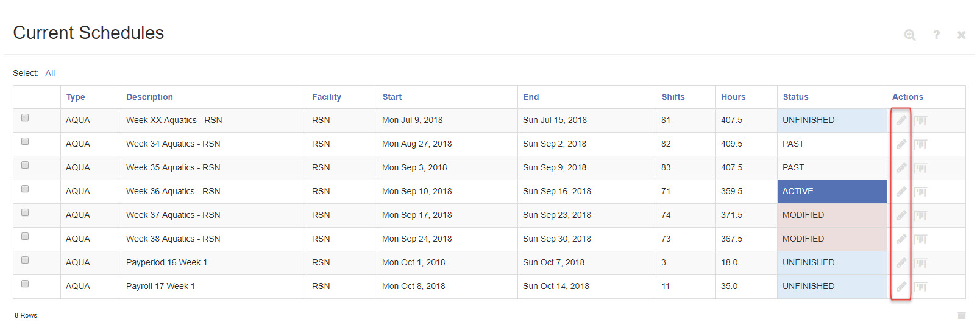This screenshot has width=980, height=325.
Task: Click pencil icon in Week 37 Aquatics row
Action: (901, 215)
